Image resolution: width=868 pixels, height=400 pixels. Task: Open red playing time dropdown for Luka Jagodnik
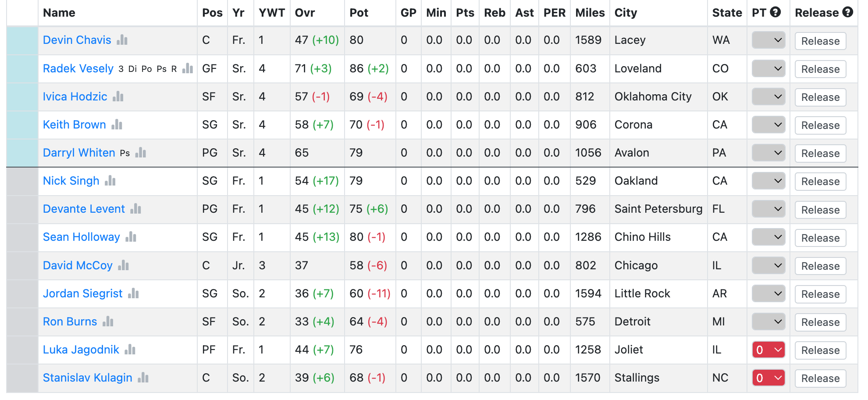(x=768, y=350)
